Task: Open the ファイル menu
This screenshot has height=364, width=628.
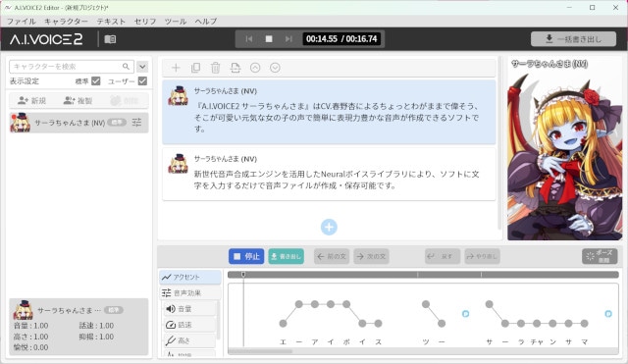Action: [22, 22]
